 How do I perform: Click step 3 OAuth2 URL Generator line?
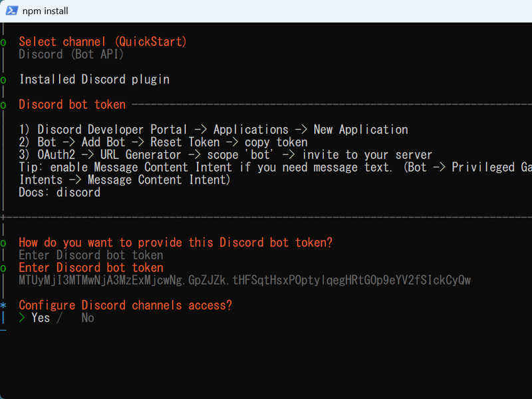click(x=225, y=155)
